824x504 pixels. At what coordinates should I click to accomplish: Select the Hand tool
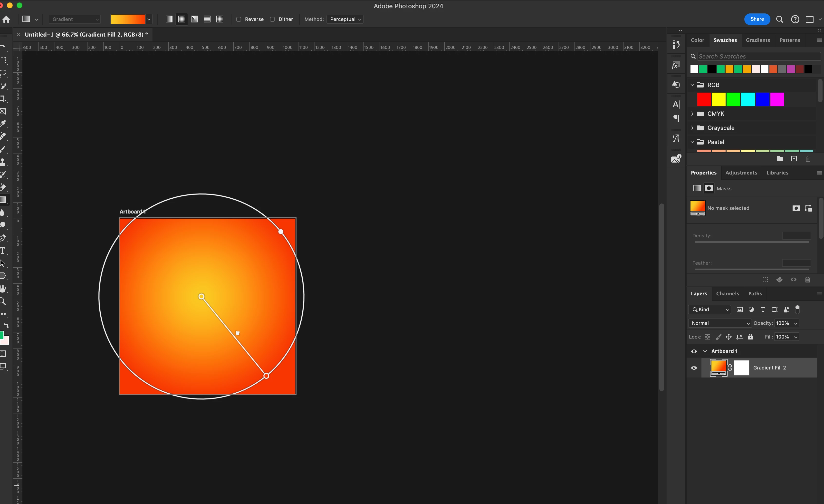tap(3, 289)
